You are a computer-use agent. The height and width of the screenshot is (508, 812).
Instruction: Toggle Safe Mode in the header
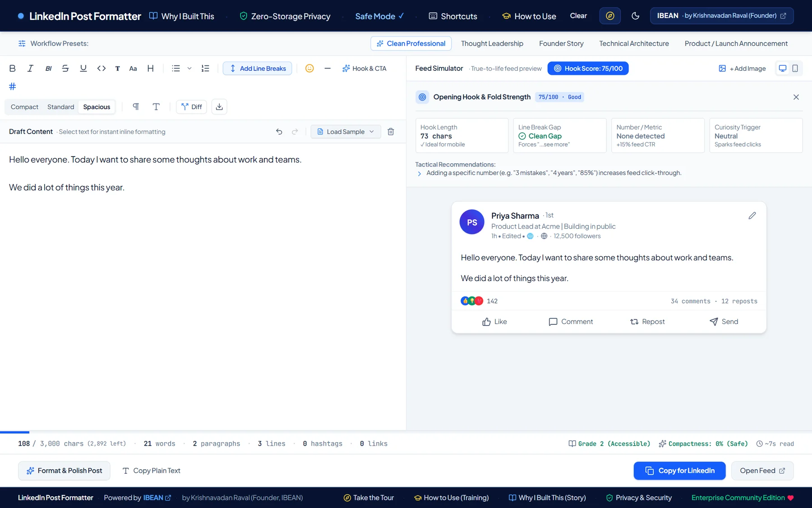[379, 16]
